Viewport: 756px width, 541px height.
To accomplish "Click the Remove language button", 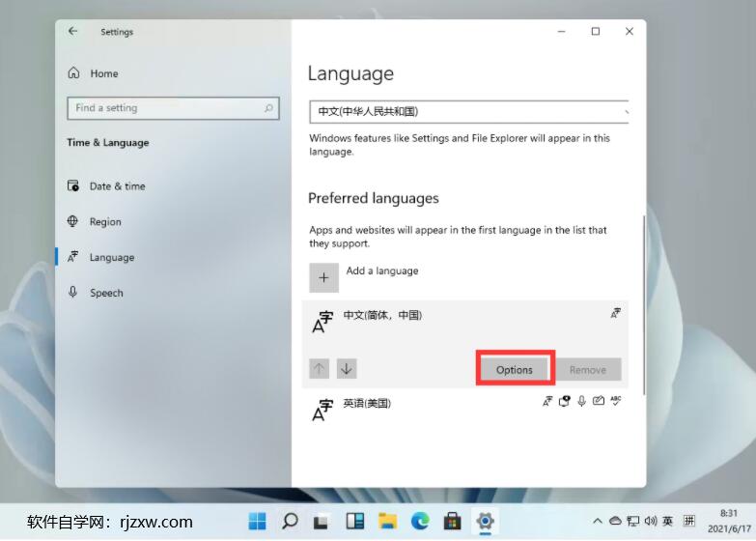I will tap(588, 370).
